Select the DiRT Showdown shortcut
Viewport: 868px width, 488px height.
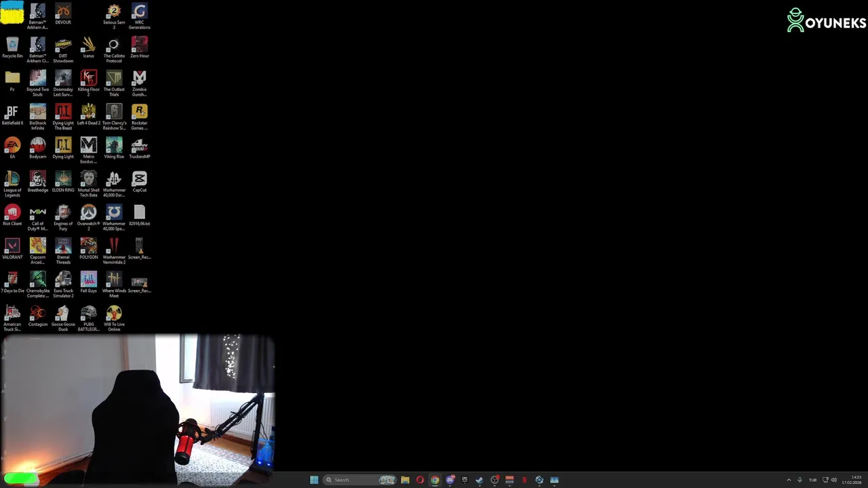coord(63,49)
